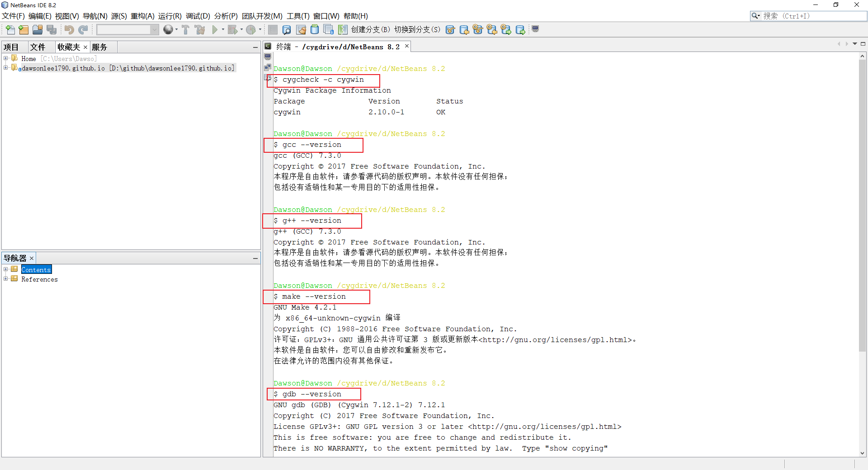868x470 pixels.
Task: Click the browser globe icon in toolbar
Action: 168,30
